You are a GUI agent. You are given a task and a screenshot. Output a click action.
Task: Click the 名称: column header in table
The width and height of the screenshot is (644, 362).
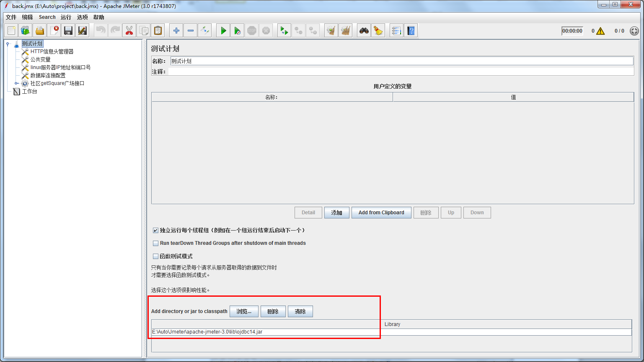coord(272,97)
